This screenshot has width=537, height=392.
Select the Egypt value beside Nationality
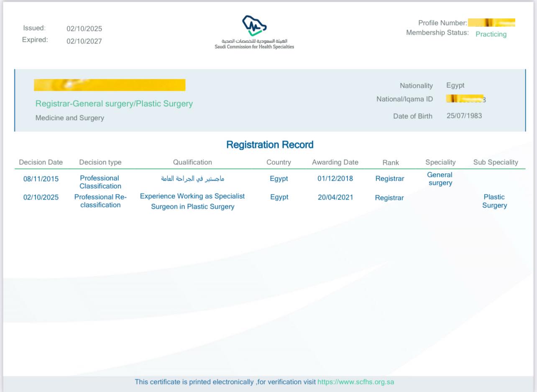pos(455,85)
